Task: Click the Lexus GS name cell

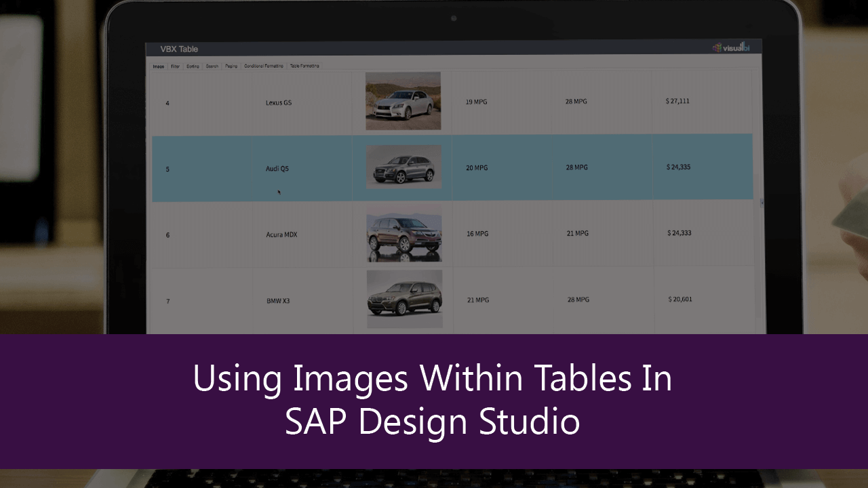Action: (x=277, y=102)
